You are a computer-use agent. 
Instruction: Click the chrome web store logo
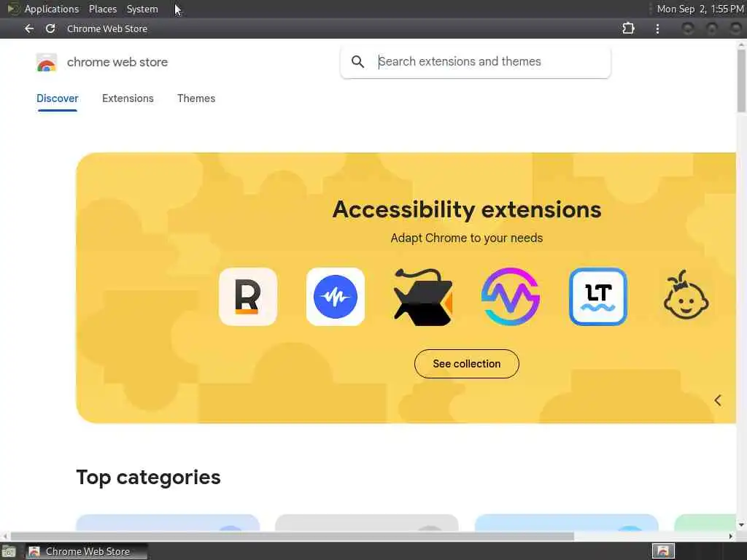tap(46, 63)
